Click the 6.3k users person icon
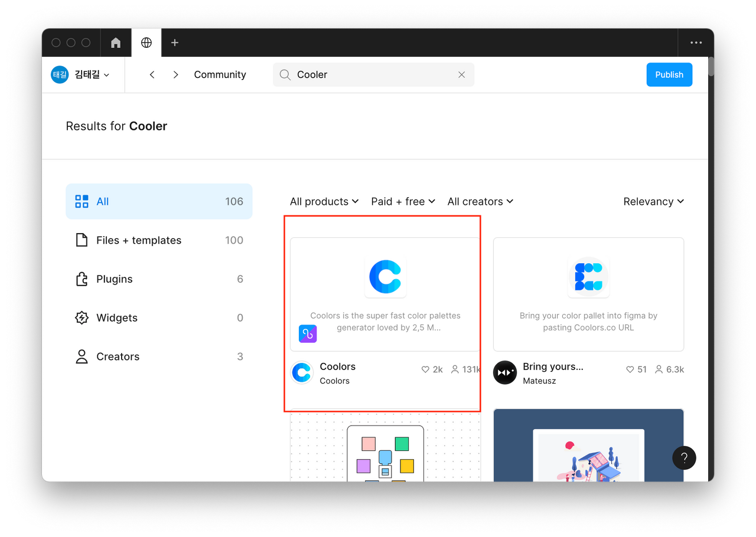756x537 pixels. pos(659,369)
